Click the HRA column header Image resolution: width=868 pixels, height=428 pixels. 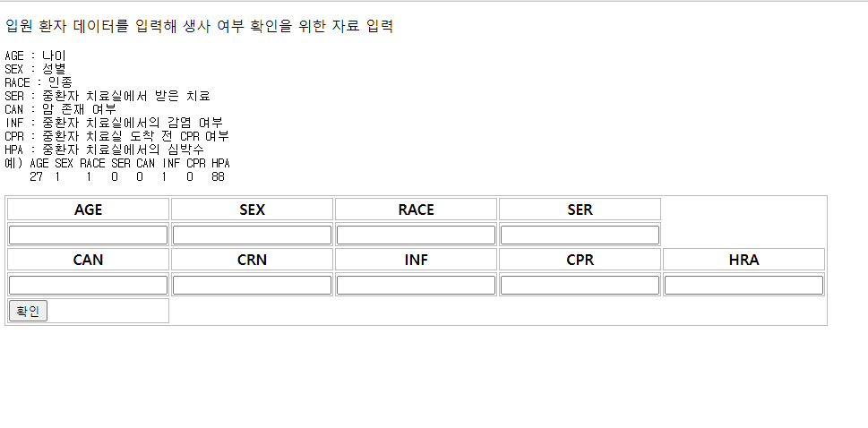click(x=743, y=260)
